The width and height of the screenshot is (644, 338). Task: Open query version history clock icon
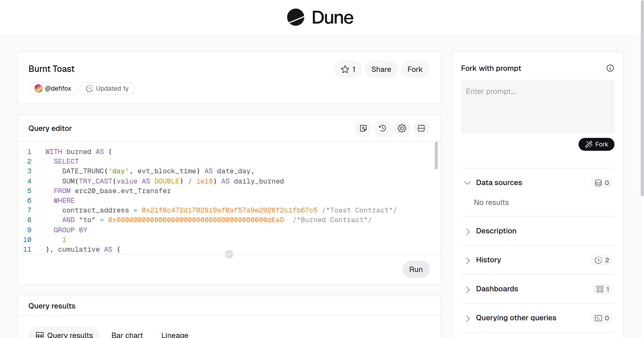(383, 128)
